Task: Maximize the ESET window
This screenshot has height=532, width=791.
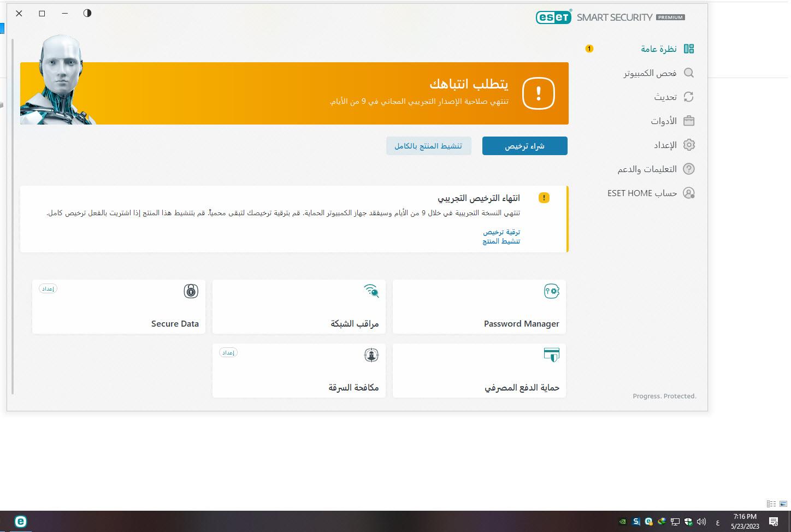Action: pyautogui.click(x=42, y=13)
